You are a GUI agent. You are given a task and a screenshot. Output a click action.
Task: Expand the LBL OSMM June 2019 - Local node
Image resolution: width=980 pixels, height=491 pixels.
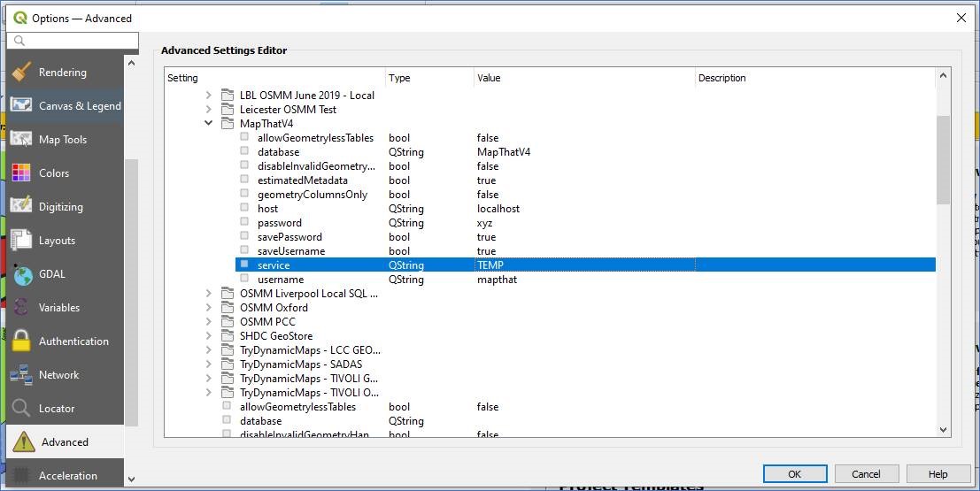point(209,96)
